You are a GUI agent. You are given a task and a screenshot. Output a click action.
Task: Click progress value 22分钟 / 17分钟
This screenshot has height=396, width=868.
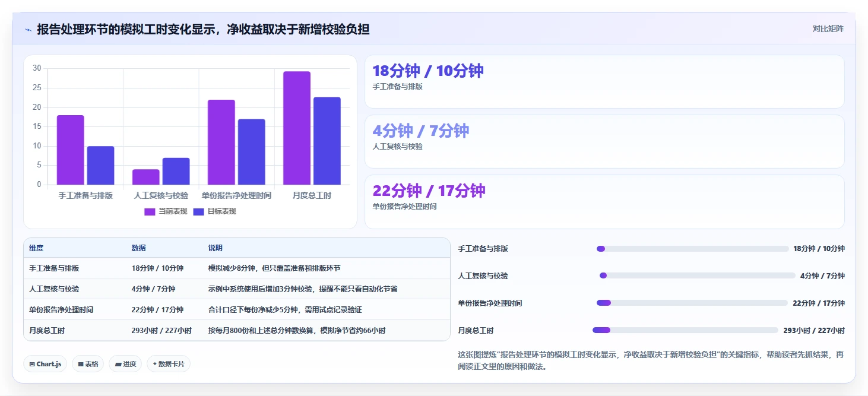819,303
